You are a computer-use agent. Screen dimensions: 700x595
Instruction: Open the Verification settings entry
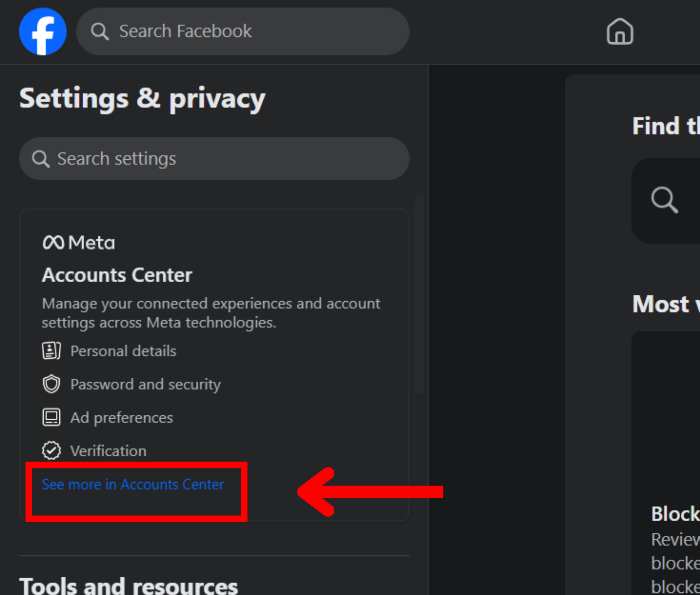108,450
